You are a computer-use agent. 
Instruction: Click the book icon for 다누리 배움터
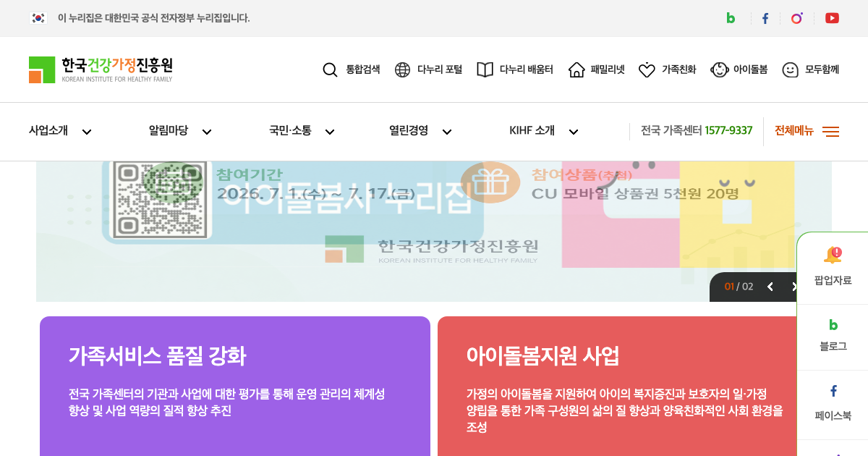coord(485,69)
